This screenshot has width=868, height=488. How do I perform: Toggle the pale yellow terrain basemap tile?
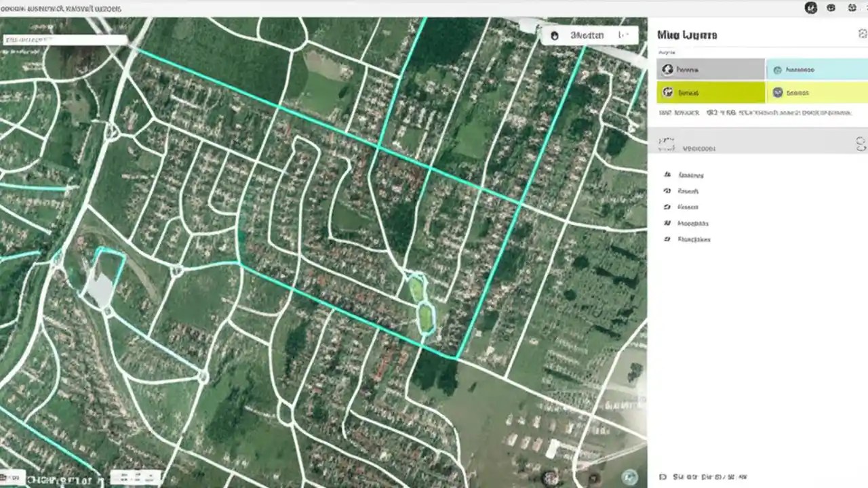[x=817, y=92]
